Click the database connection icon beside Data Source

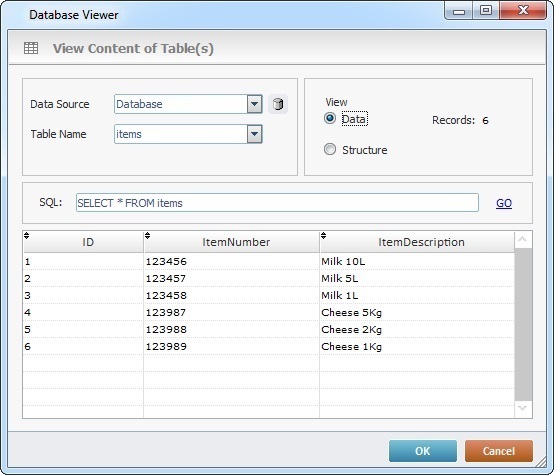point(278,104)
